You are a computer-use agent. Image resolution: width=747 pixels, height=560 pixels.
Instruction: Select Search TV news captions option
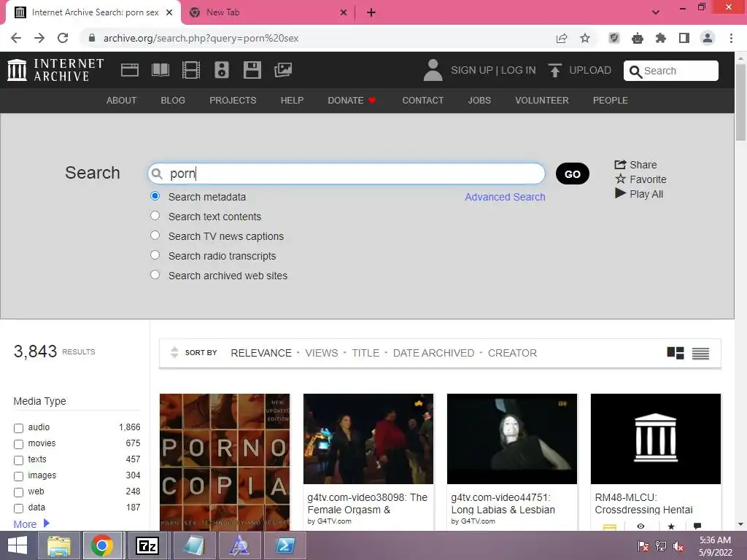(155, 236)
